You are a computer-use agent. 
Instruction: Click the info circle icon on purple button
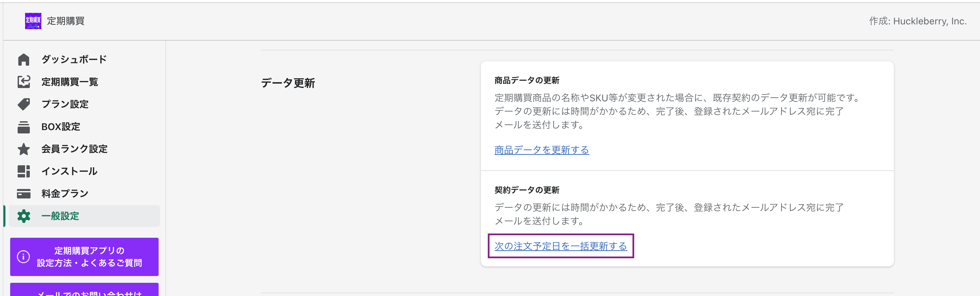point(24,257)
